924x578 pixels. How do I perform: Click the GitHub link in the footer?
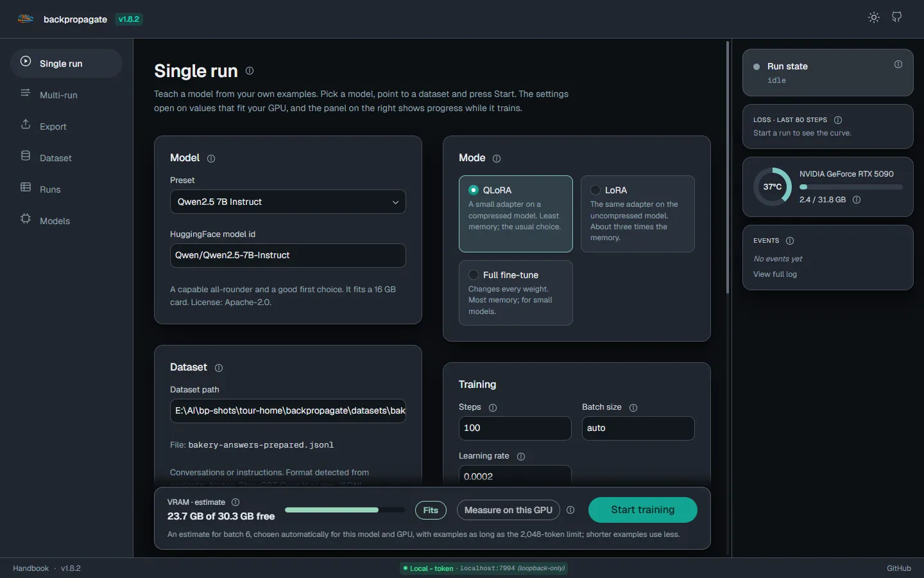tap(899, 568)
